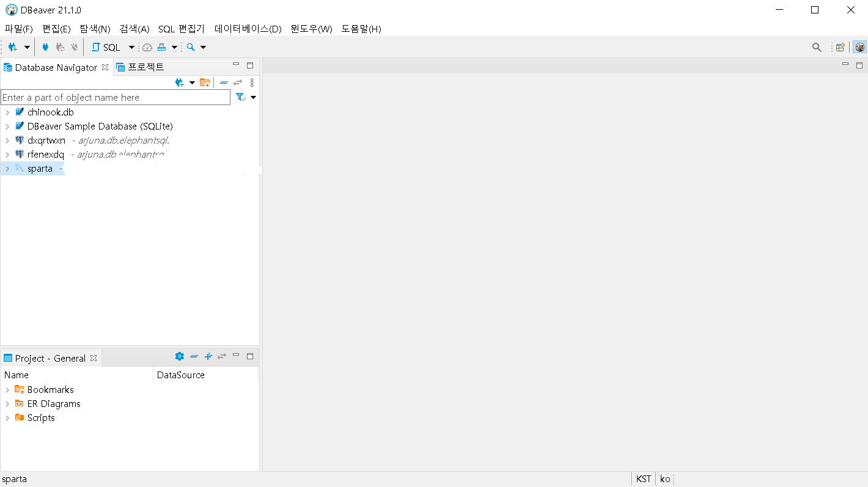Click navigator panel New Connection plug icon
868x487 pixels.
point(179,82)
